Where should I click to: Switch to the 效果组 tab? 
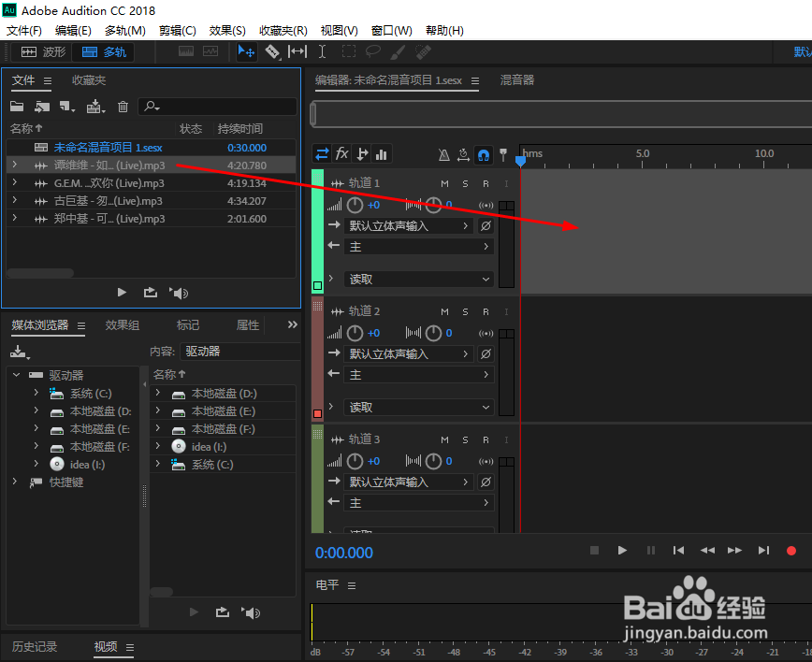coord(123,325)
